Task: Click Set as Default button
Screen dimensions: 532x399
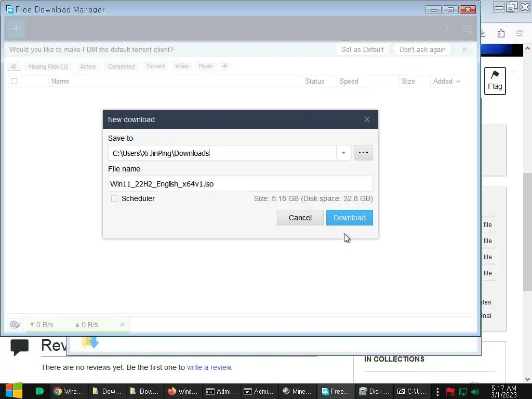Action: click(x=362, y=49)
